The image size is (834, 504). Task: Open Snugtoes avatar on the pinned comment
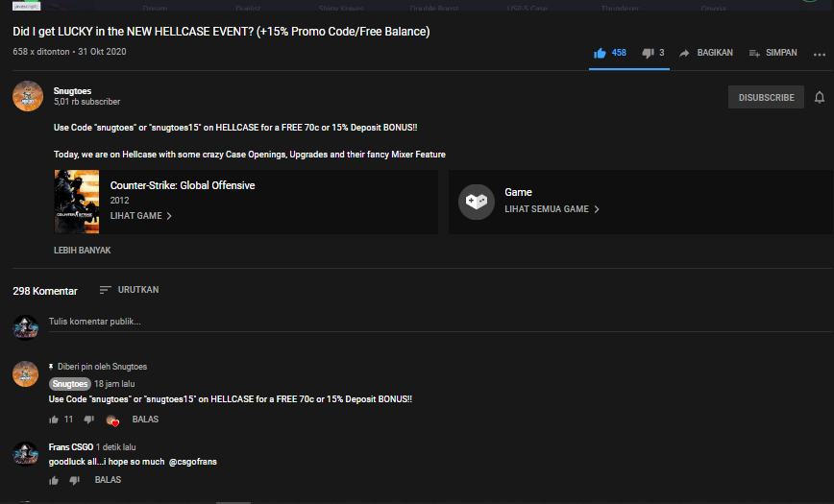tap(26, 373)
